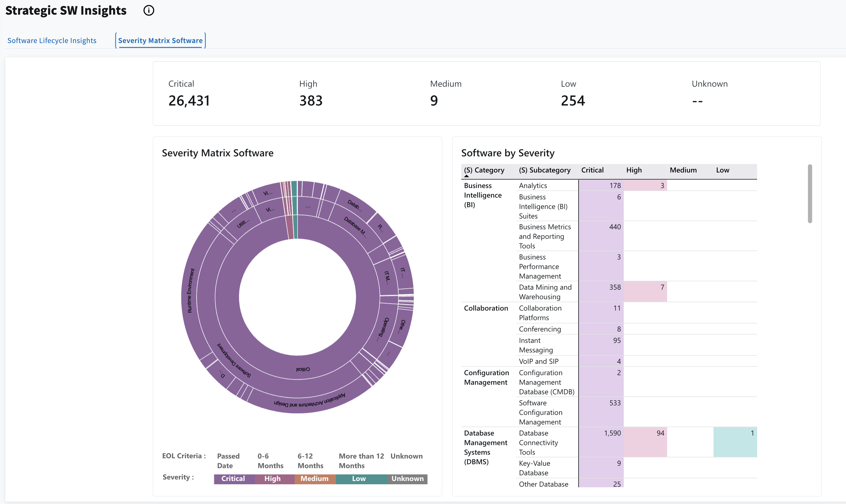Open the Software Lifecycle Insights tab

[x=52, y=40]
